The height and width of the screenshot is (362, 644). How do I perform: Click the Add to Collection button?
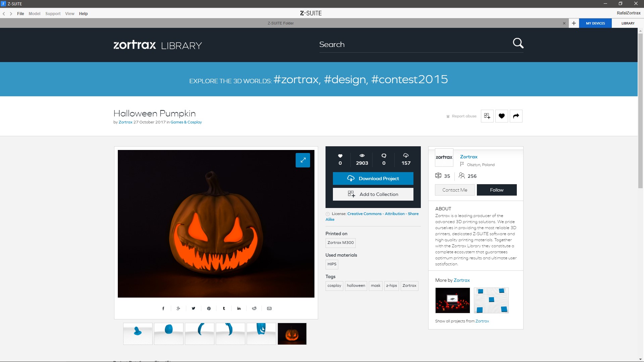coord(373,194)
